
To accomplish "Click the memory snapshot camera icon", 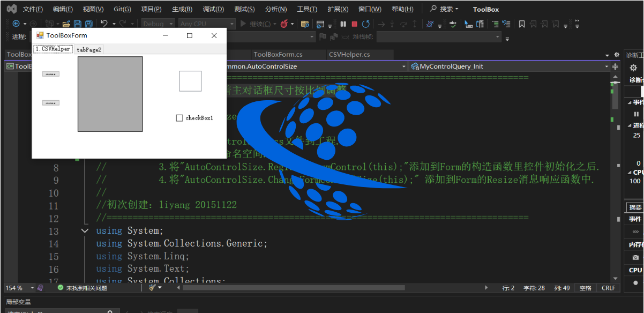I will [x=635, y=258].
